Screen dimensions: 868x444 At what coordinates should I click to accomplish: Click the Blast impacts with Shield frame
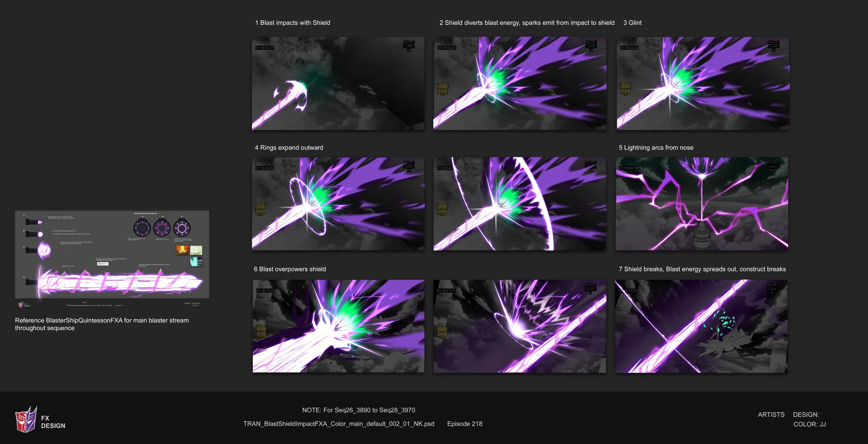pyautogui.click(x=338, y=83)
